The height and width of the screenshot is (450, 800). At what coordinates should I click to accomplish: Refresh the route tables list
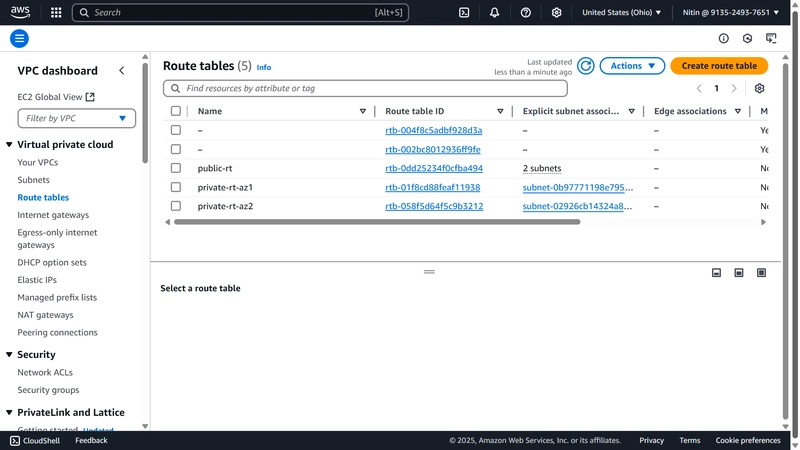[x=586, y=66]
